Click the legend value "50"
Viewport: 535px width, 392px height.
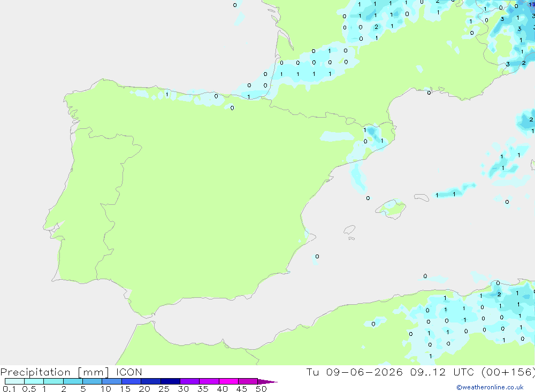point(262,389)
